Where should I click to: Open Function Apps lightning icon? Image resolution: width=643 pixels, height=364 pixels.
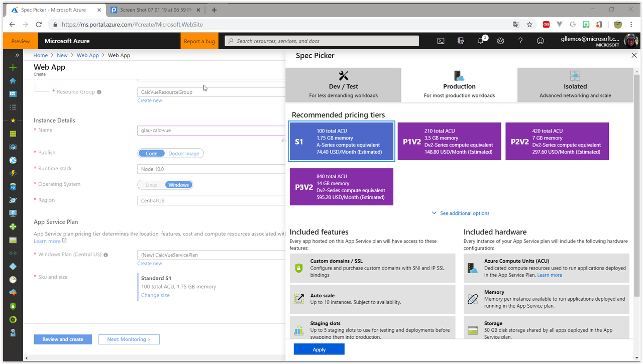pos(13,173)
